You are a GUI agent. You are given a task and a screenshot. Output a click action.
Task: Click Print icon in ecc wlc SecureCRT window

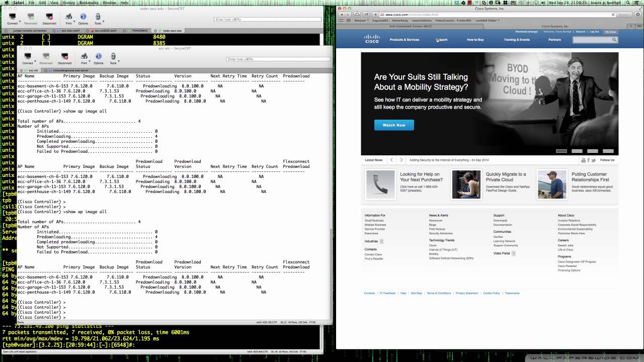coord(84,56)
